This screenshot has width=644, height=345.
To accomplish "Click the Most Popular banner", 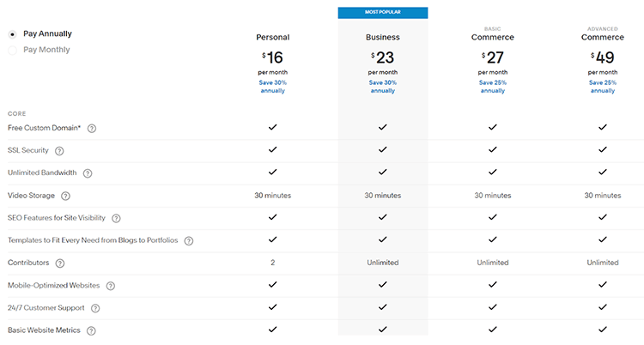I will 382,12.
